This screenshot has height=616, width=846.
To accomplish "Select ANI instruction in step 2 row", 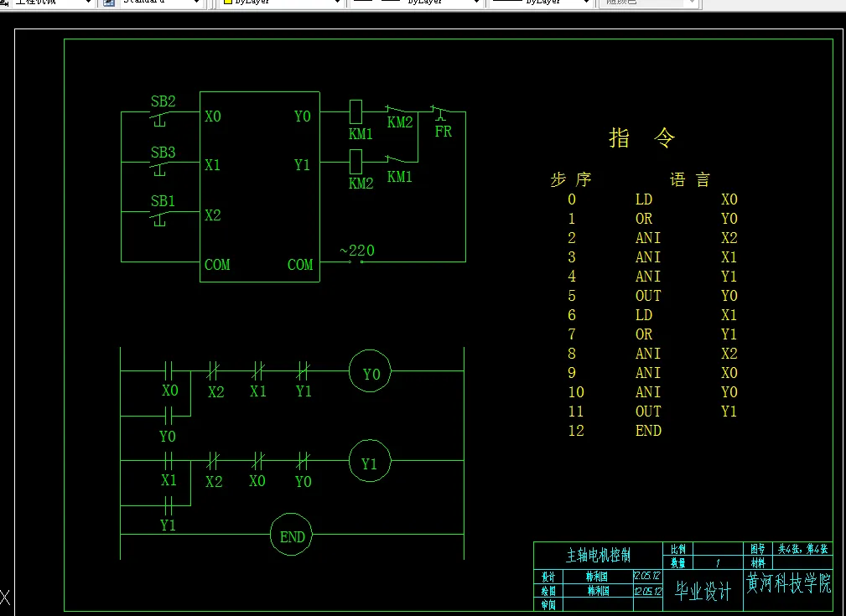I will point(648,238).
